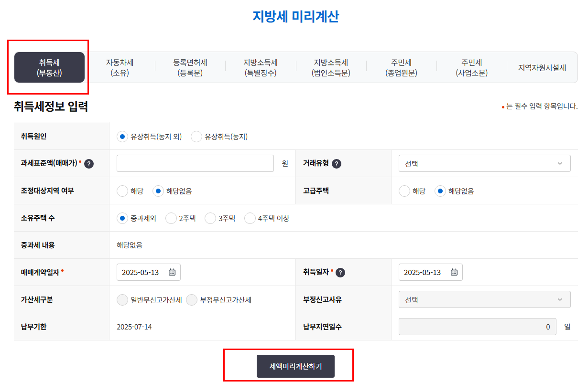This screenshot has width=588, height=382.
Task: Focus the 과세표준액(매매가) amount input
Action: tap(195, 163)
